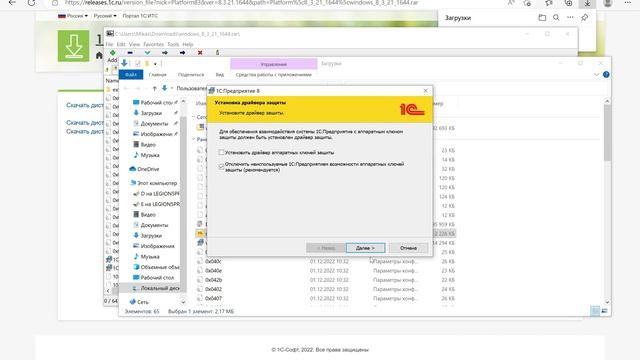Open Русский language dropdown on webpage
Viewport: 640px width, 360px height.
(105, 16)
